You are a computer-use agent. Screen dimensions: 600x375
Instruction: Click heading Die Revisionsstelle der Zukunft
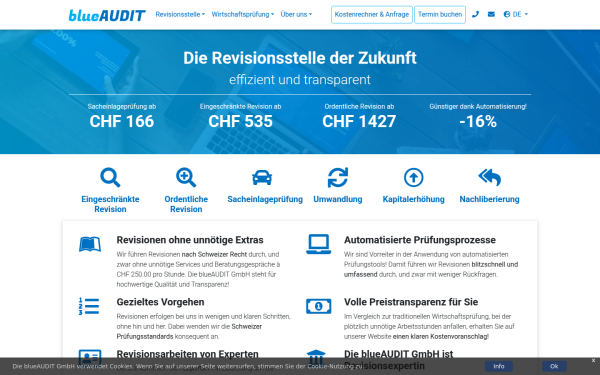click(300, 58)
